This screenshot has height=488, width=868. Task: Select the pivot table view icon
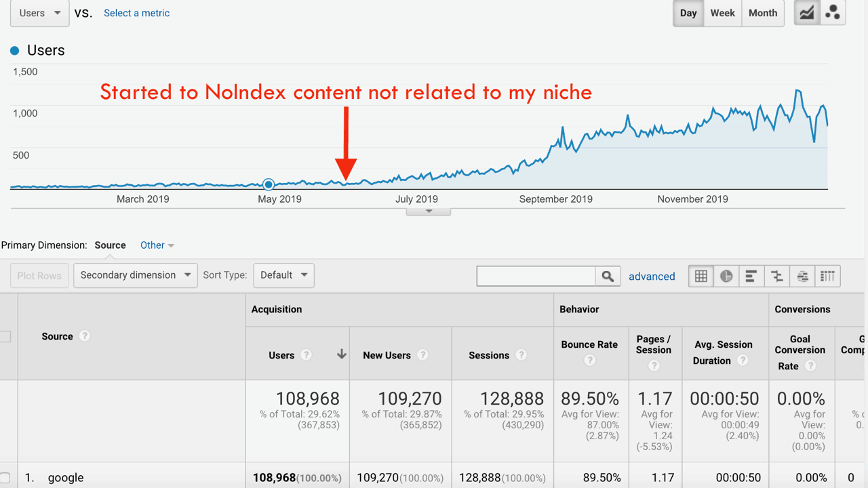coord(827,276)
